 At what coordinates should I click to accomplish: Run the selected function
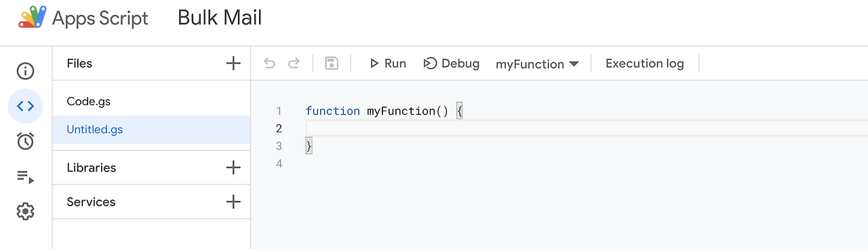[x=387, y=64]
